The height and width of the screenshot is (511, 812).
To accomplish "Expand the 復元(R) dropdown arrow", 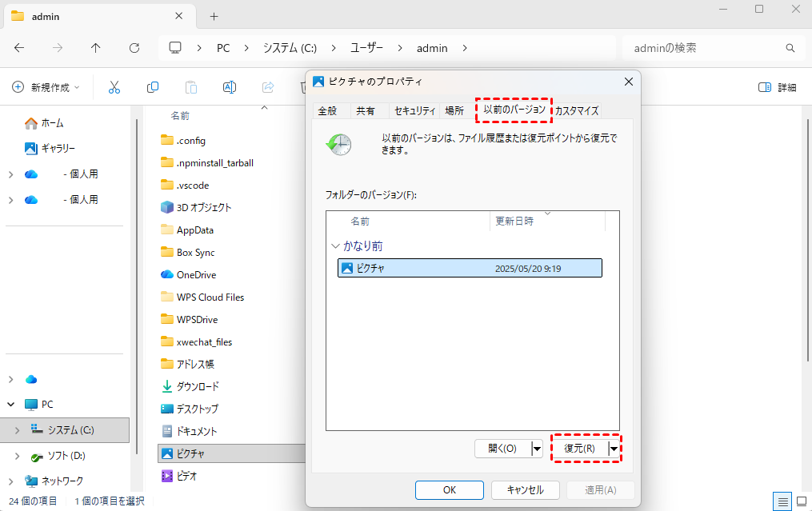I will pos(614,449).
